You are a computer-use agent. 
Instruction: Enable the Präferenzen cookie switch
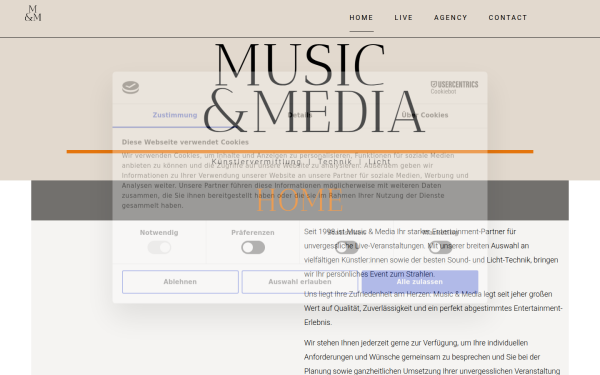[x=253, y=248]
